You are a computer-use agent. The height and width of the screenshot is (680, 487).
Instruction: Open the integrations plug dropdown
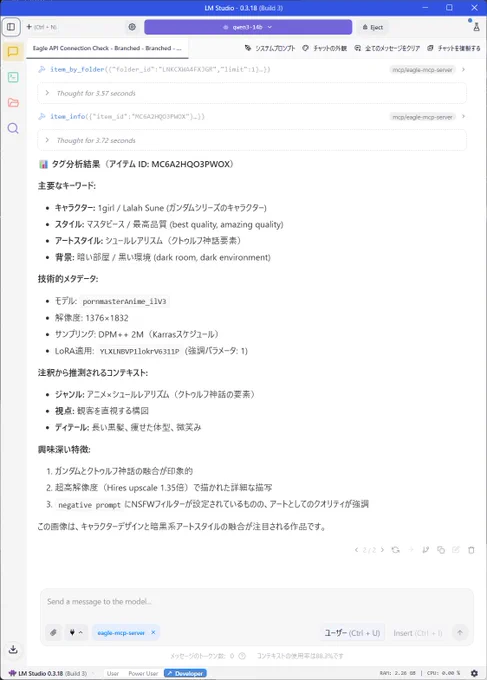(75, 632)
